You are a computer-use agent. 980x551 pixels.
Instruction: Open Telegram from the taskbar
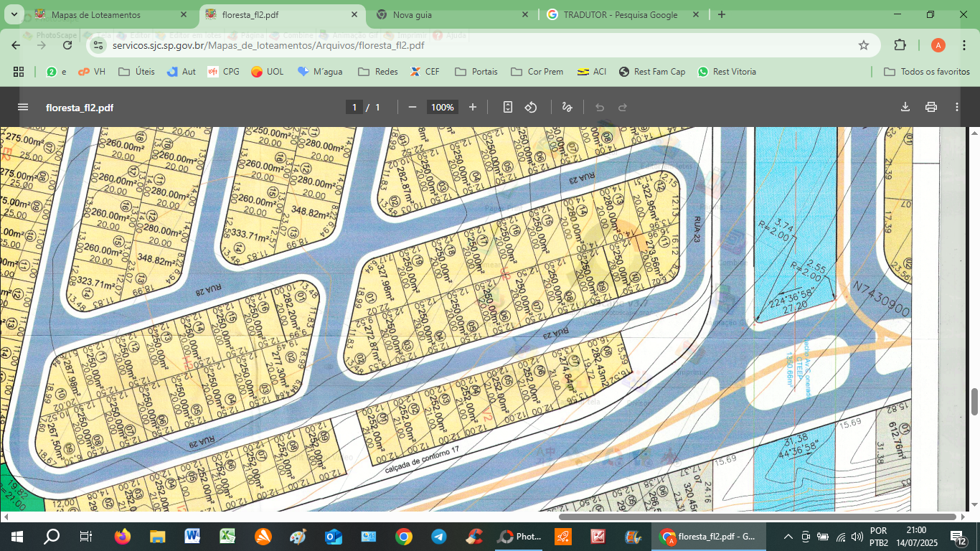[x=438, y=537]
